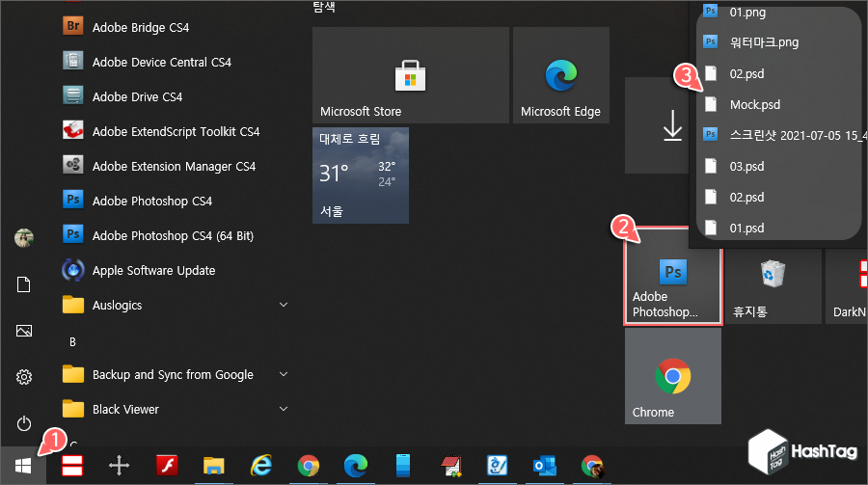Screen dimensions: 868x485
Task: Open the Microsoft Store tile
Action: [410, 75]
